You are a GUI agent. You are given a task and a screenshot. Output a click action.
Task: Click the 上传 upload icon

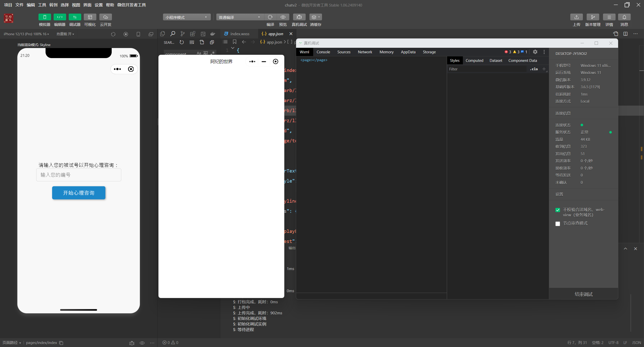[576, 17]
